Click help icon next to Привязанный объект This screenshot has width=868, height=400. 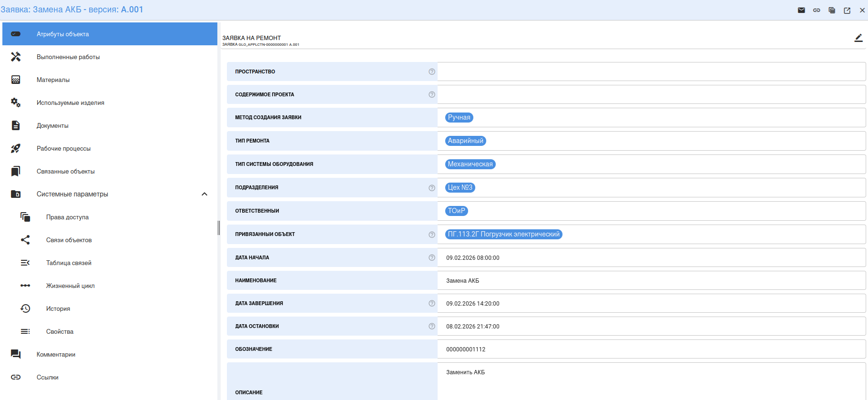[x=432, y=235]
